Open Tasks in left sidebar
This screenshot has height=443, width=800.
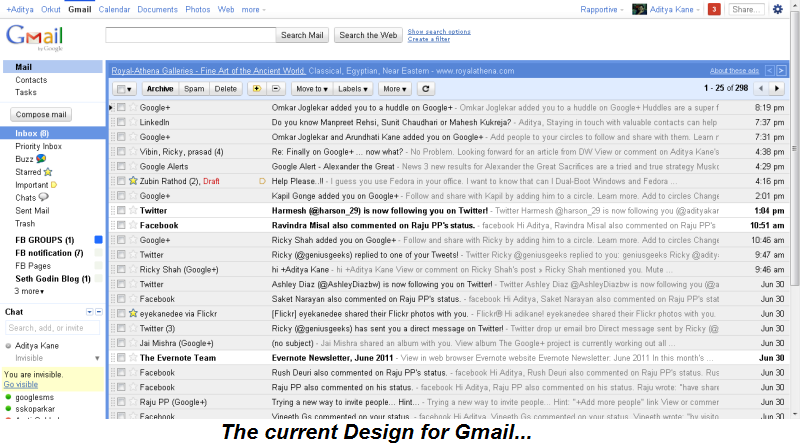click(26, 92)
